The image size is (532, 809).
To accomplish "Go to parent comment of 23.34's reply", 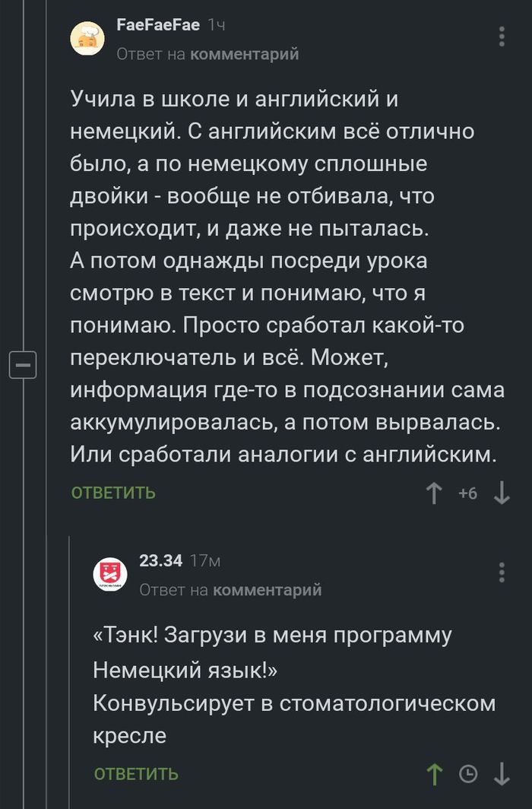I will [266, 589].
